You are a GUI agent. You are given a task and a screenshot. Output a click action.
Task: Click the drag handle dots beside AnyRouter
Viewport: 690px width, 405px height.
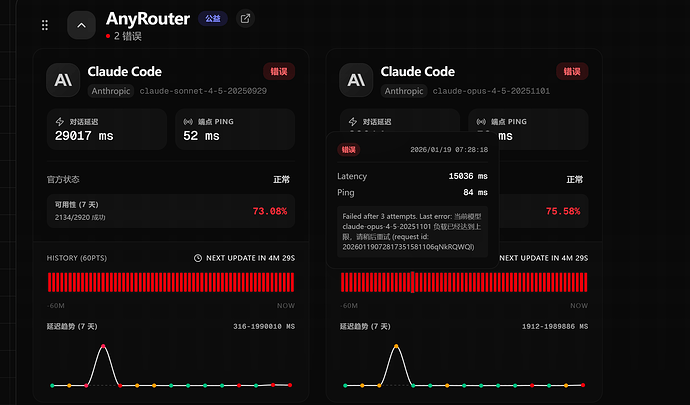[x=44, y=25]
